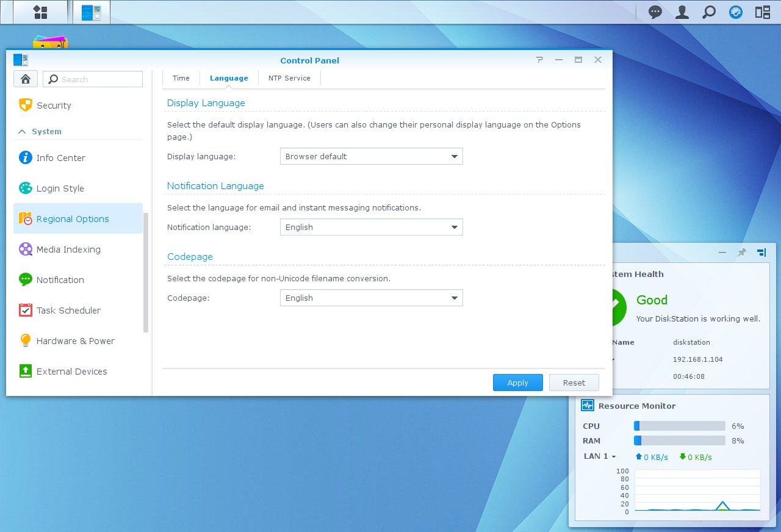Click the Info Center icon
The width and height of the screenshot is (781, 532).
point(25,157)
